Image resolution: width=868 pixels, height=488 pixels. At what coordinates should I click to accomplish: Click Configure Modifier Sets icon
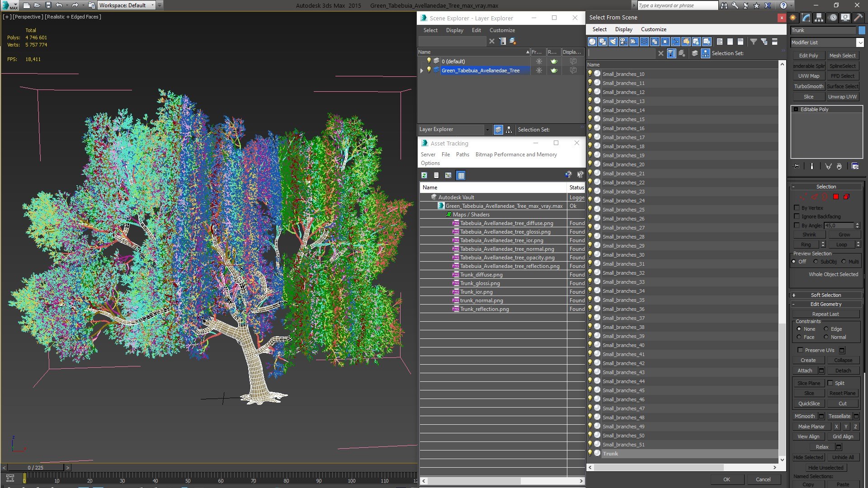(855, 166)
